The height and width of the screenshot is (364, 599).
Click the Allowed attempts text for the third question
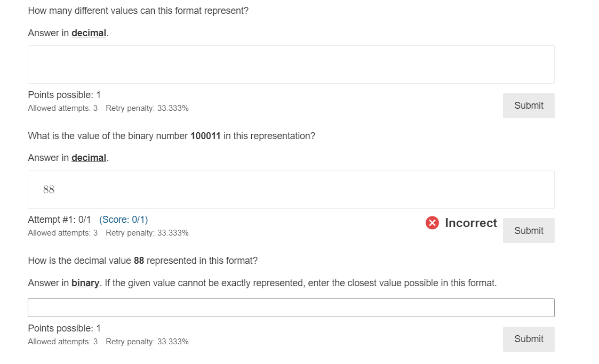[x=62, y=342]
